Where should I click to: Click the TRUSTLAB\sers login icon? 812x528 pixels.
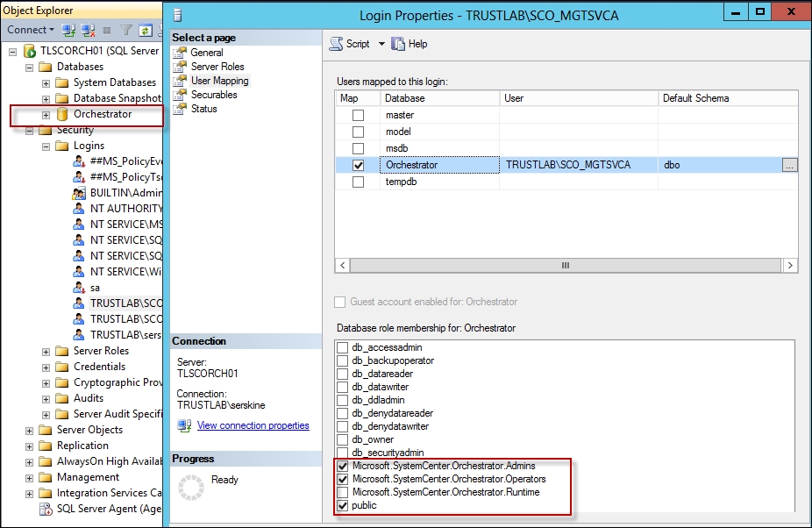coord(78,335)
